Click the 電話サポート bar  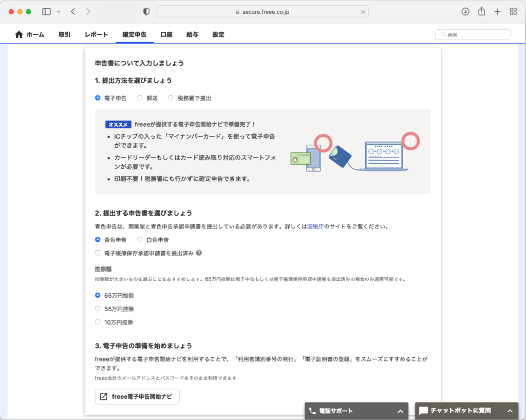coord(356,411)
